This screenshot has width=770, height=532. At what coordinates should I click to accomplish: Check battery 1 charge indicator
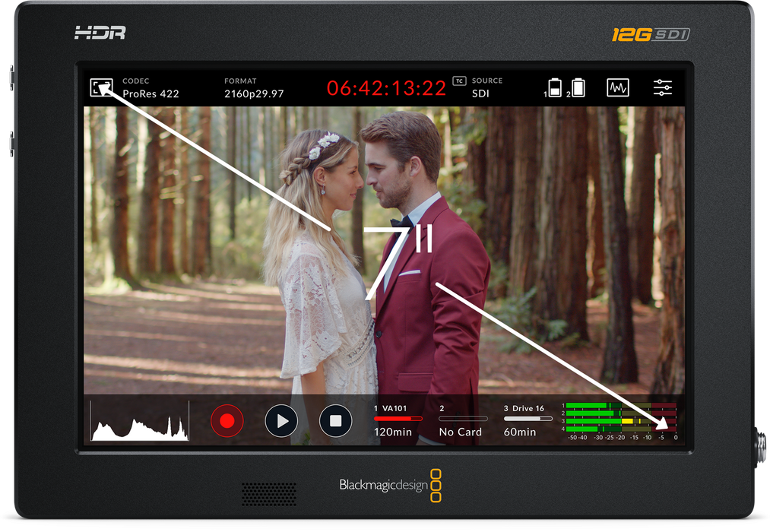pyautogui.click(x=555, y=87)
